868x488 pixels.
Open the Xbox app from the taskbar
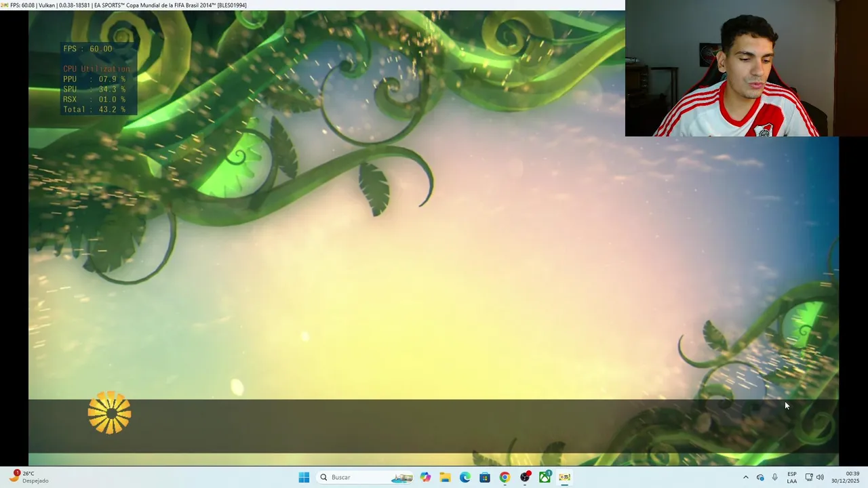click(545, 477)
